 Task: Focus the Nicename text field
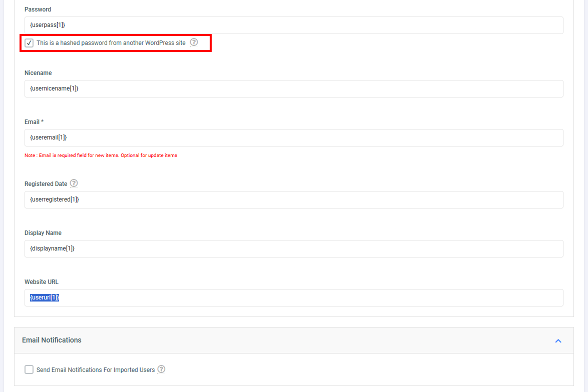[294, 88]
